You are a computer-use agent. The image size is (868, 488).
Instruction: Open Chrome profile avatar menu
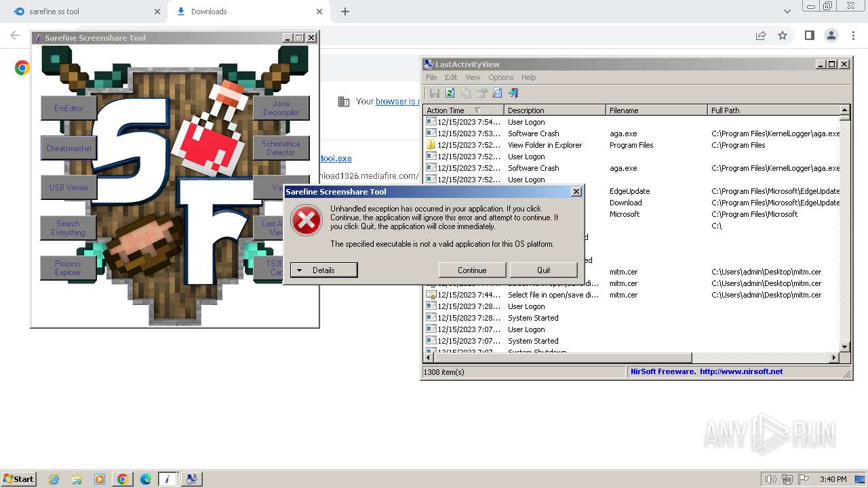pyautogui.click(x=831, y=35)
